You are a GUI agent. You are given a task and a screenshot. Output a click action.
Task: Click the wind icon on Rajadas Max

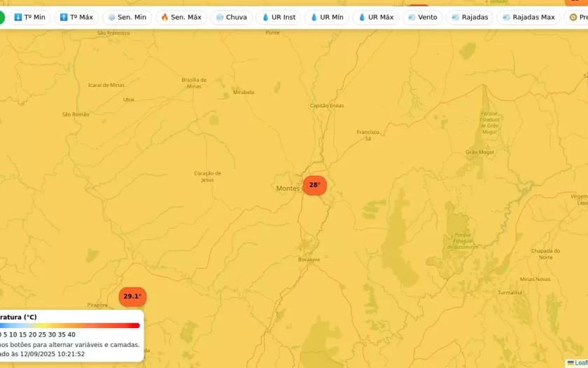pos(506,17)
